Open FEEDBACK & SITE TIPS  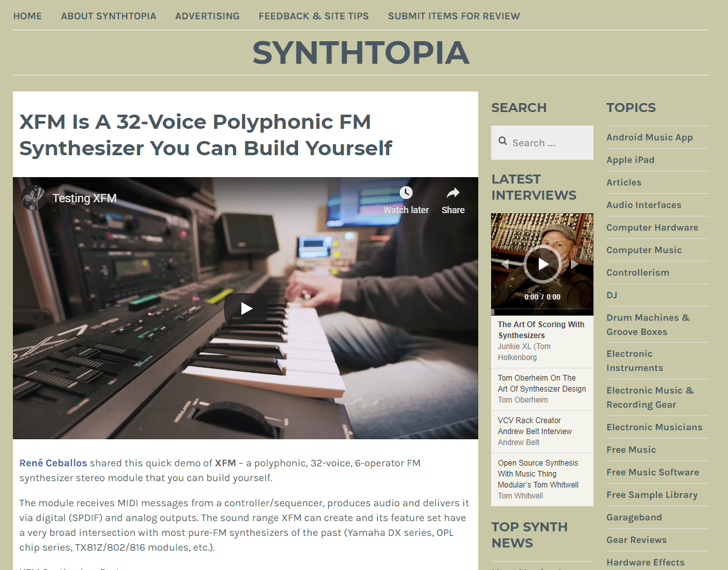[x=313, y=16]
